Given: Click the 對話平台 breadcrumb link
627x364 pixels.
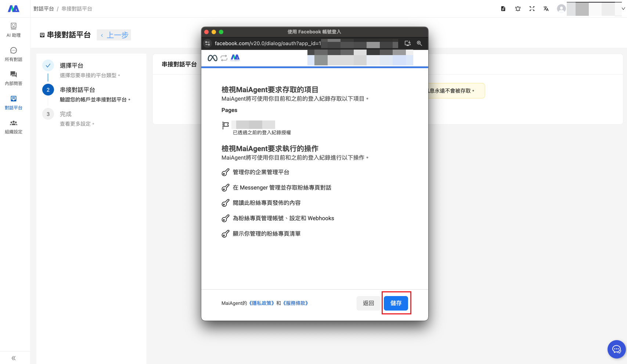Looking at the screenshot, I should click(43, 9).
